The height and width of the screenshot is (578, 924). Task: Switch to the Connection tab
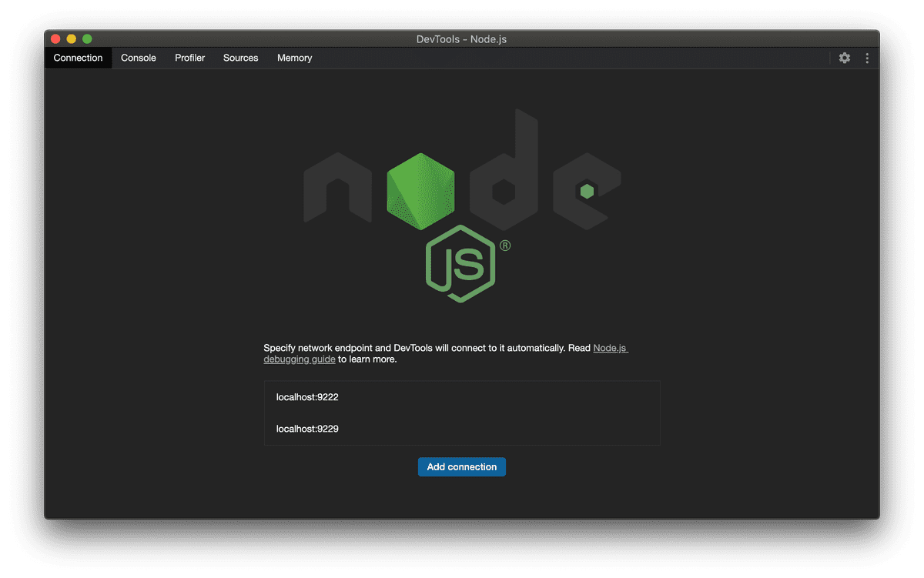[78, 58]
